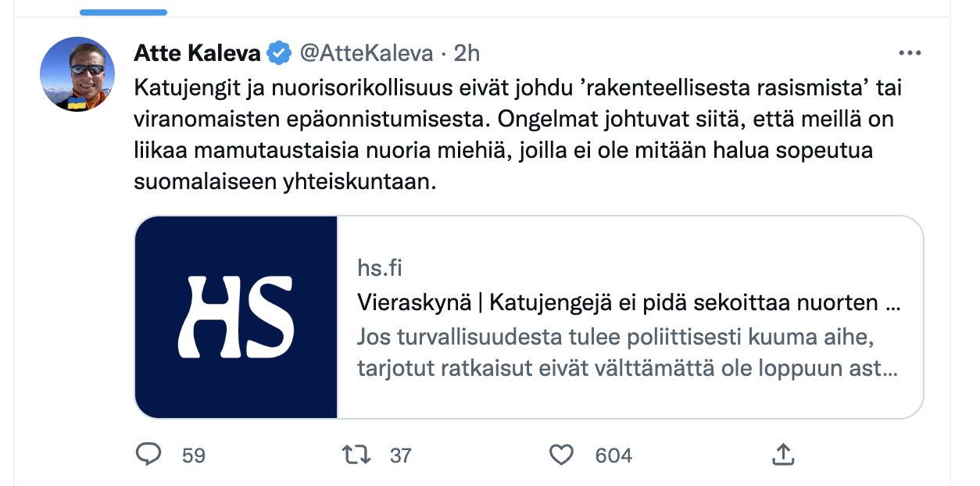980x486 pixels.
Task: Like the tweet with the heart icon
Action: point(562,454)
